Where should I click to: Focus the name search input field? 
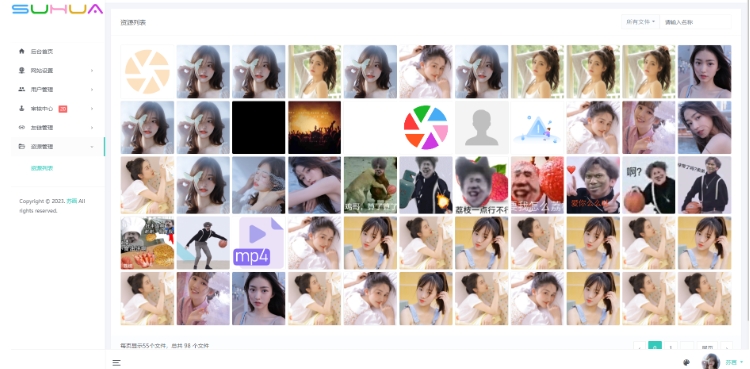coord(695,22)
